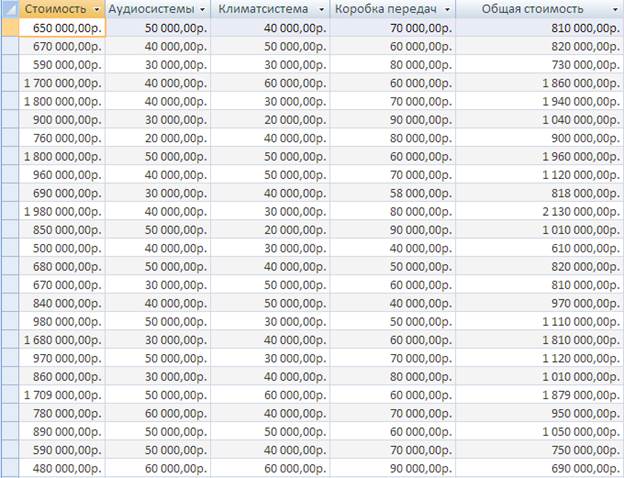624x478 pixels.
Task: Open the Общая стоимость column dropdown arrow
Action: coord(615,9)
